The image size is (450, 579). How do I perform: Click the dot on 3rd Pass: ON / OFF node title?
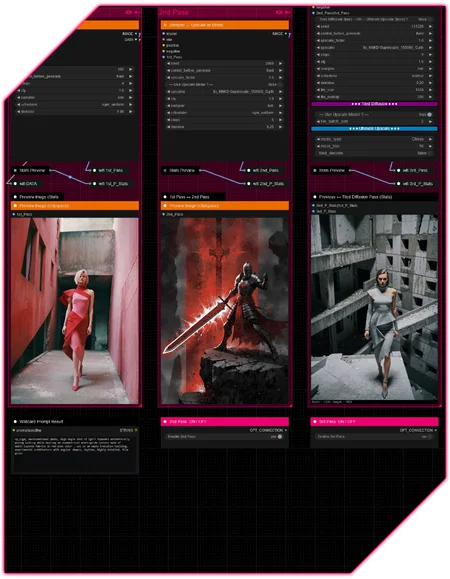315,421
